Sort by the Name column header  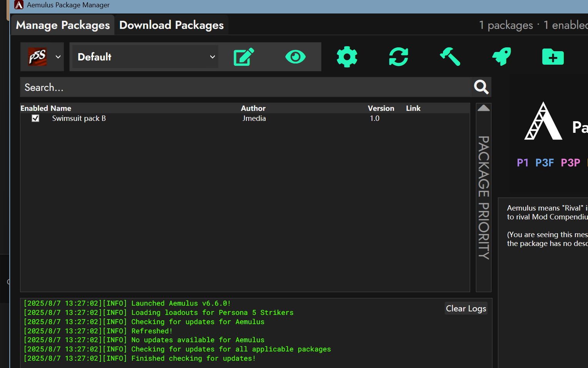[61, 108]
